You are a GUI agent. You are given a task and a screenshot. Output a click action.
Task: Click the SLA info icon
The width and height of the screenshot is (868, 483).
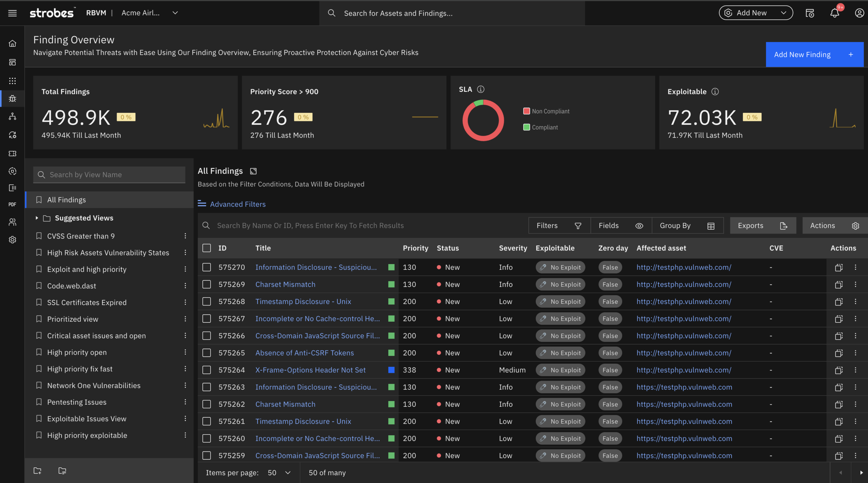(x=480, y=89)
